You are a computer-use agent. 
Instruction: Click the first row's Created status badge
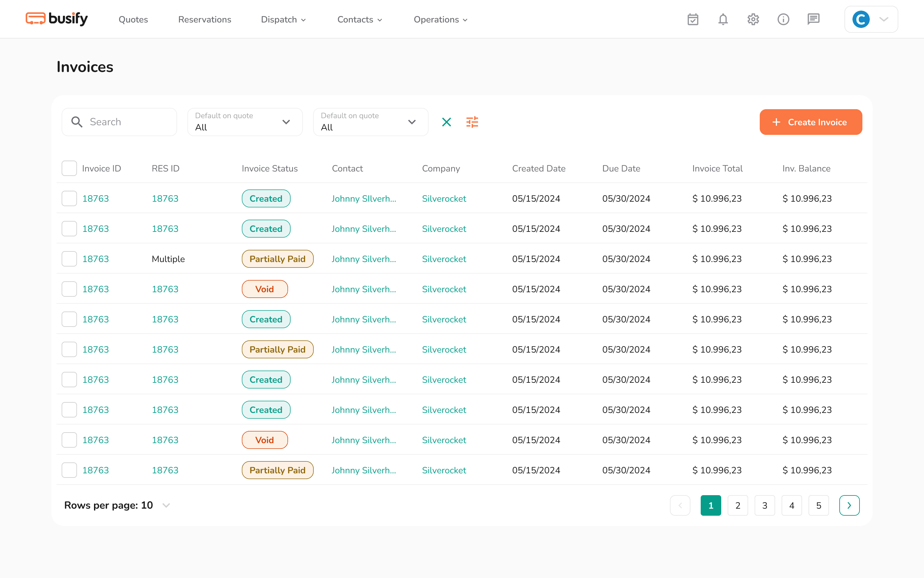266,198
